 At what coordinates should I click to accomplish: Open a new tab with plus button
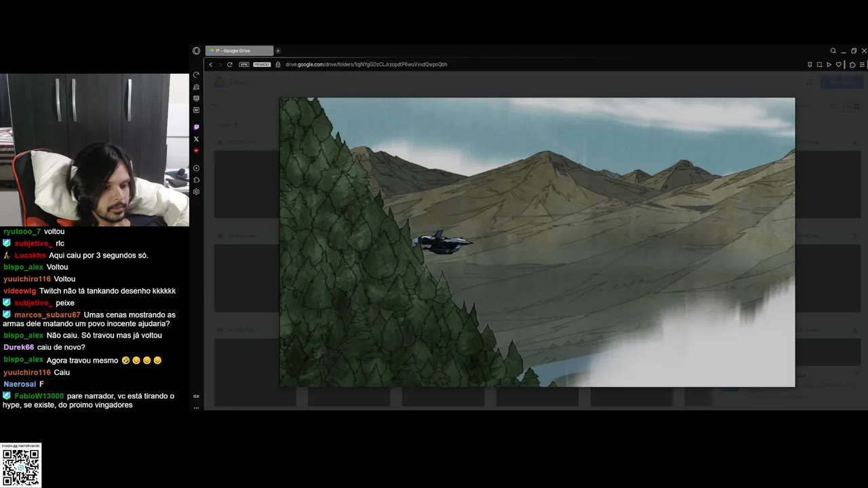[x=278, y=51]
